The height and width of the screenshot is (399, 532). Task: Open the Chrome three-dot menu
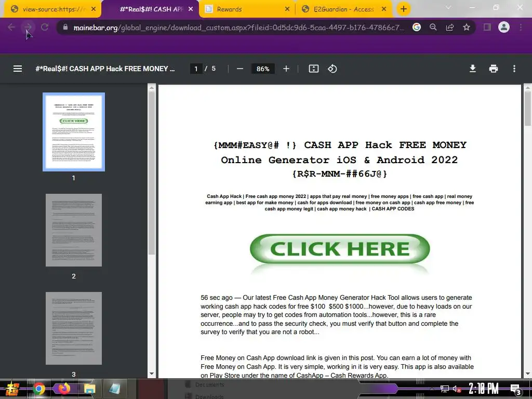pos(521,27)
